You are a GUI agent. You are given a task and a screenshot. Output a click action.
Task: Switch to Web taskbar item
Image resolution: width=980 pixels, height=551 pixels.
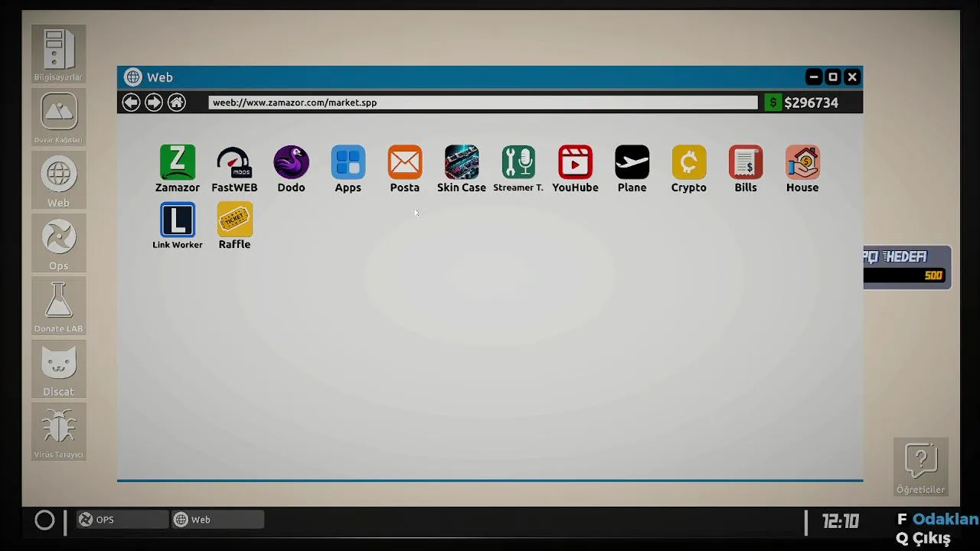tap(217, 520)
